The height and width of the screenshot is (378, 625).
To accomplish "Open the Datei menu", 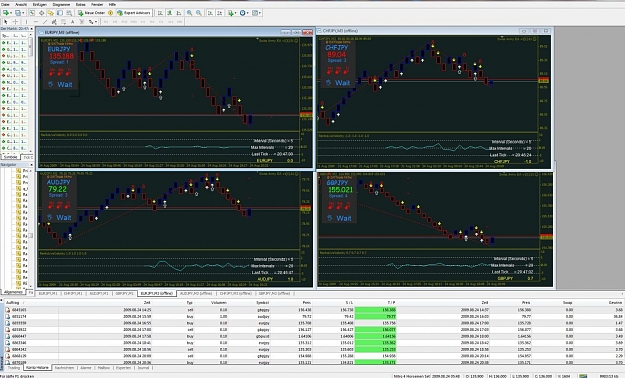I will (5, 4).
